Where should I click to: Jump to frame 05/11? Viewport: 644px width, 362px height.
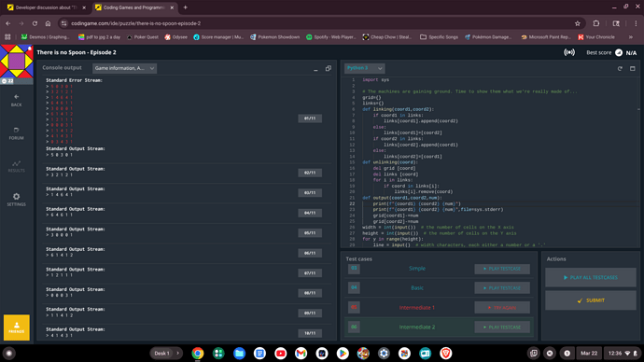point(310,232)
